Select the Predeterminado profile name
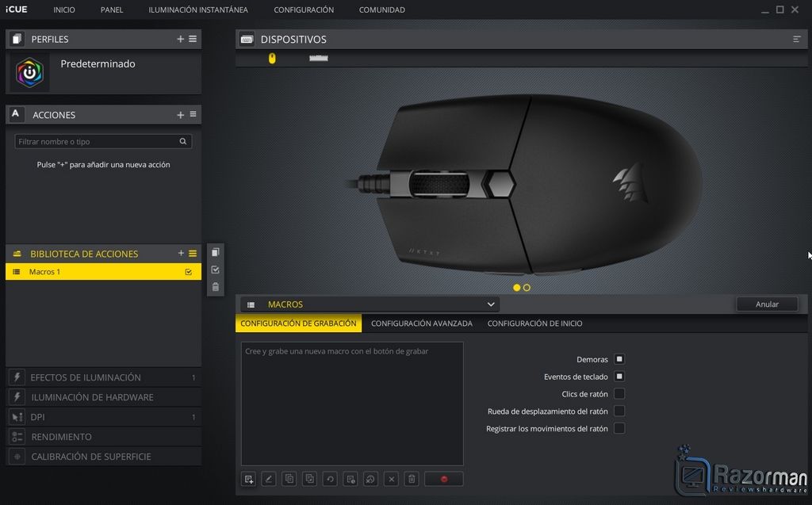812x505 pixels. coord(98,63)
